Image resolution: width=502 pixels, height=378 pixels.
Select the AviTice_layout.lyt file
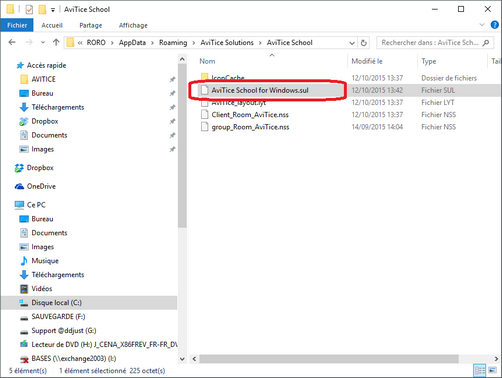click(x=239, y=102)
